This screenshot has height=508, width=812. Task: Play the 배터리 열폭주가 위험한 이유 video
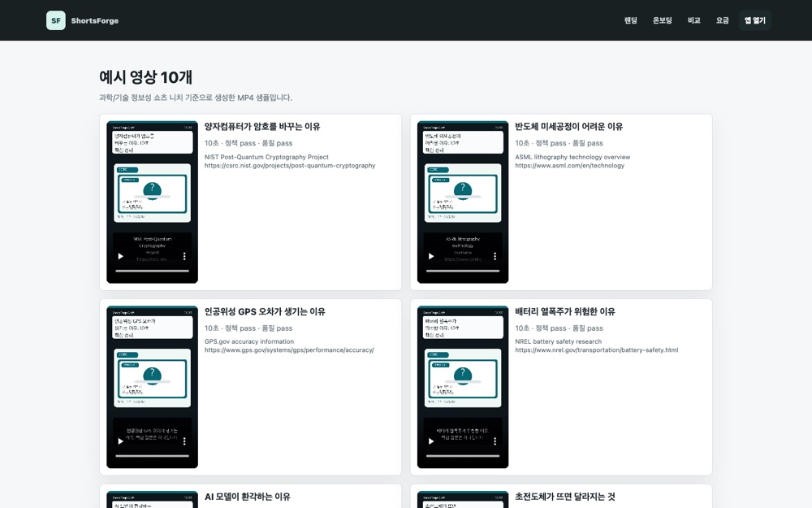pyautogui.click(x=431, y=441)
